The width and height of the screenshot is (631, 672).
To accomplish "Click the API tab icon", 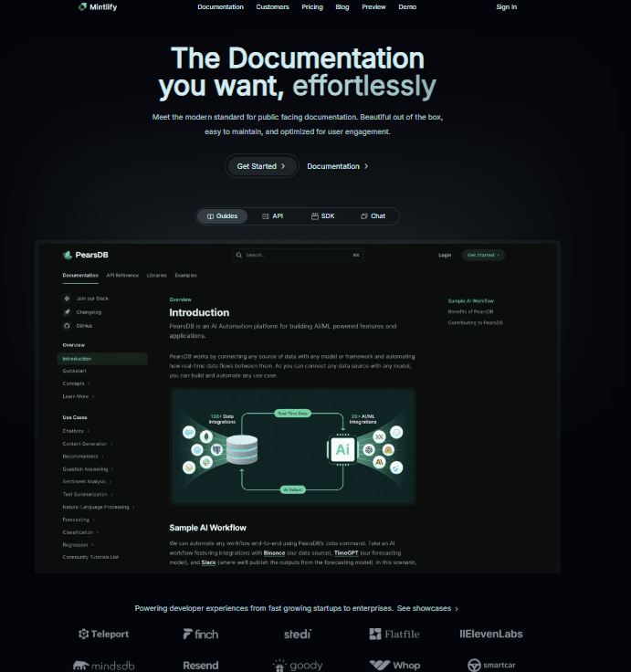I will tap(266, 216).
